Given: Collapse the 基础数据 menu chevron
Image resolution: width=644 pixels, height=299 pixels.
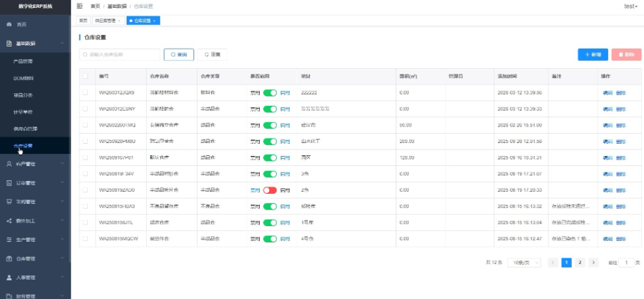Looking at the screenshot, I should (x=62, y=43).
